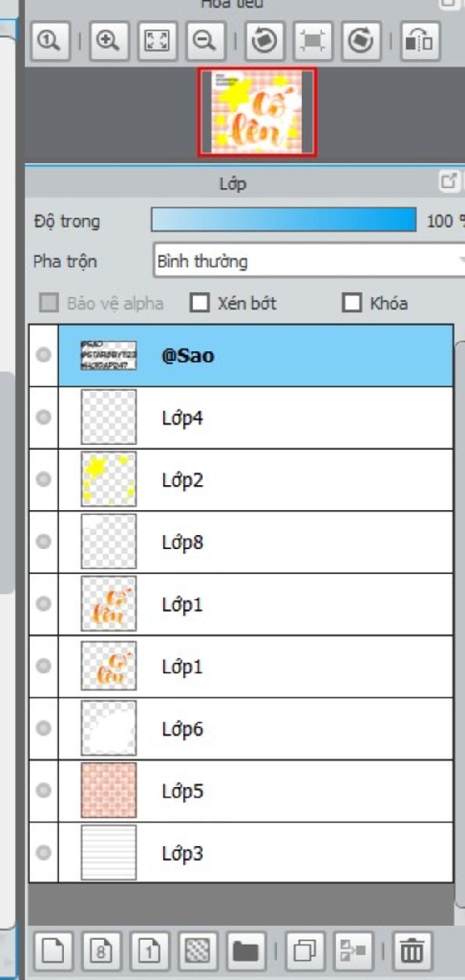The height and width of the screenshot is (980, 465).
Task: Duplicate the current layer
Action: 305,951
